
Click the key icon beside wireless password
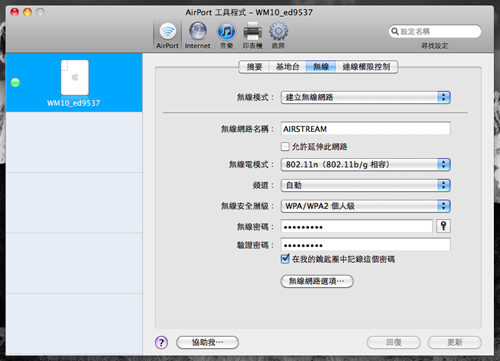coord(443,226)
